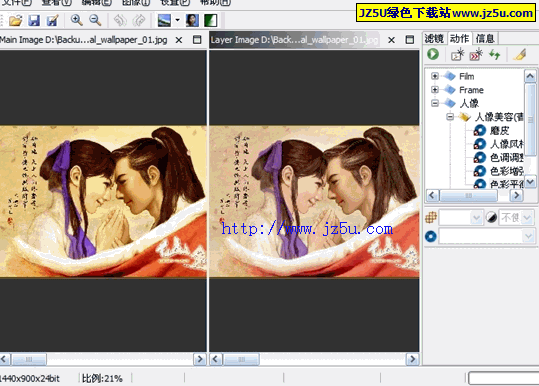Image resolution: width=539 pixels, height=386 pixels.
Task: Click the save floppy disk icon
Action: click(x=34, y=21)
